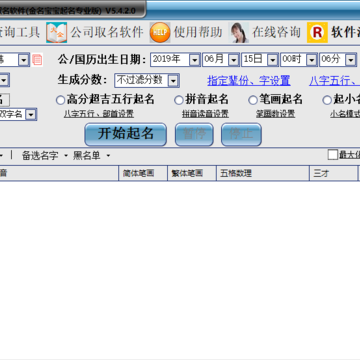The height and width of the screenshot is (360, 360).
Task: Open the surname field dropdown arrow left of the notepad icon
Action: 24,60
